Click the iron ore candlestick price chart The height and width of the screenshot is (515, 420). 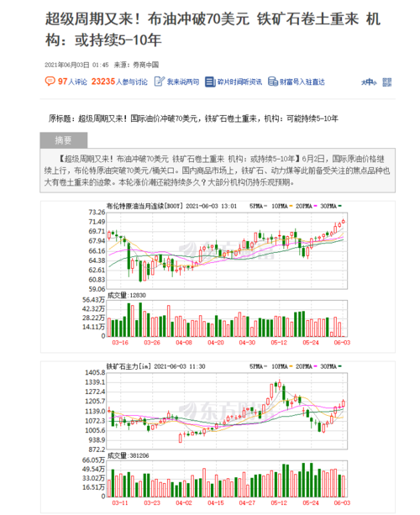click(228, 411)
